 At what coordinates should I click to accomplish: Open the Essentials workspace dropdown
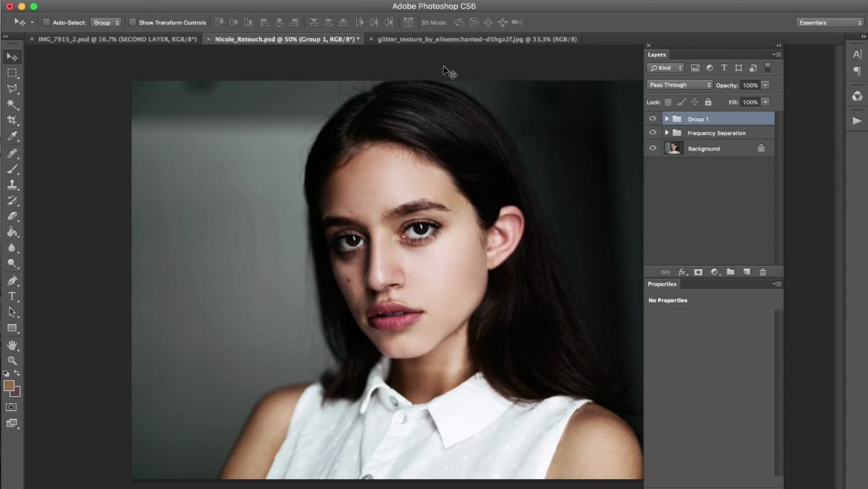[x=830, y=22]
